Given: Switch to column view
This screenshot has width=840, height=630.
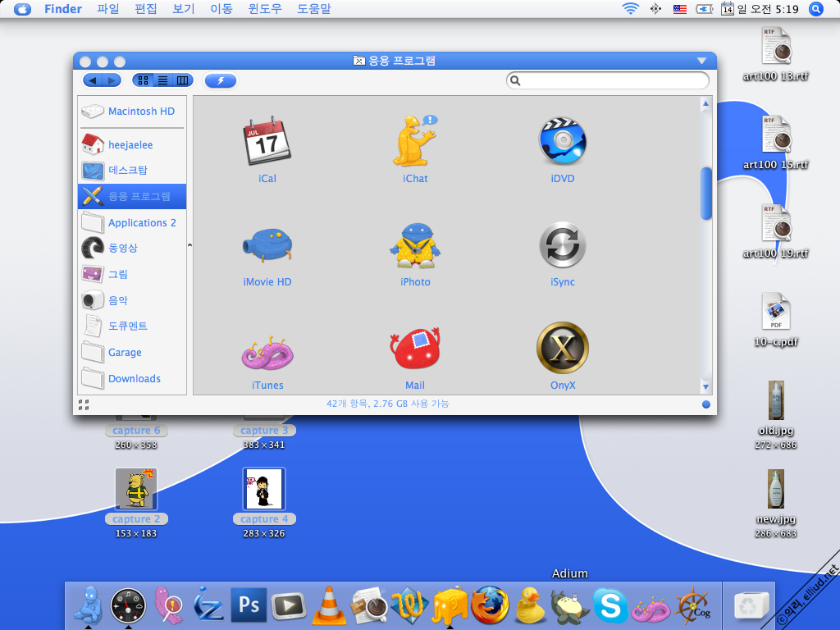Looking at the screenshot, I should tap(183, 80).
